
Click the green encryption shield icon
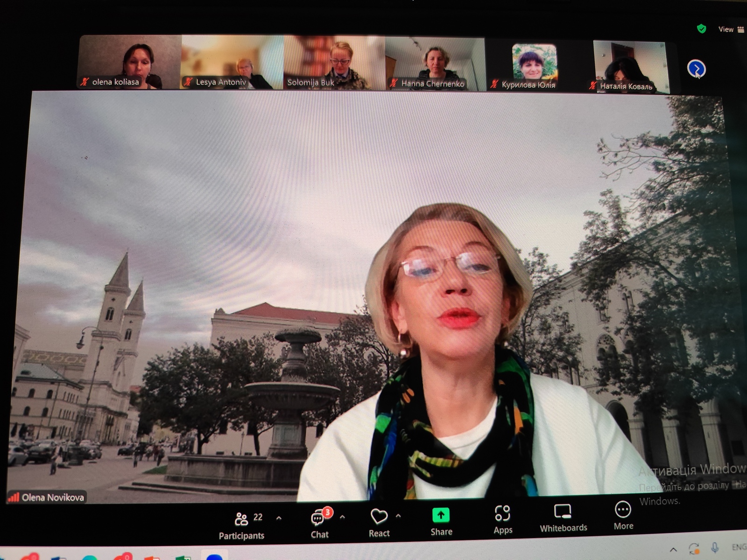pyautogui.click(x=701, y=29)
